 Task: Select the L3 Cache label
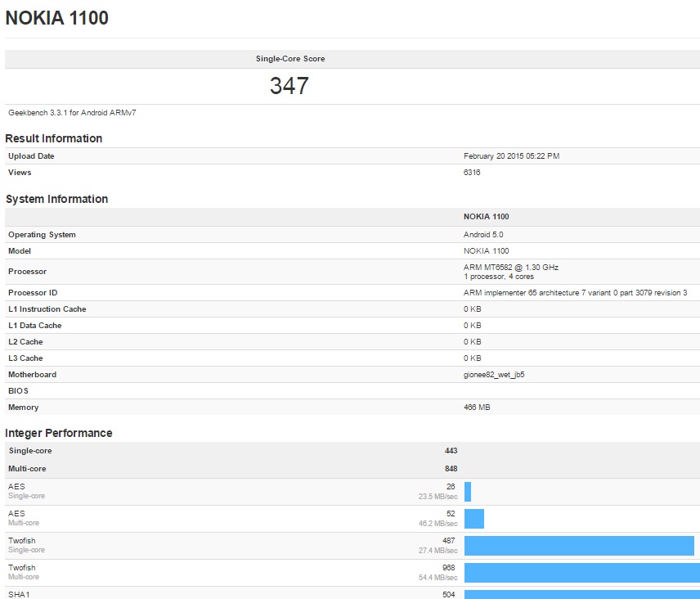[25, 358]
